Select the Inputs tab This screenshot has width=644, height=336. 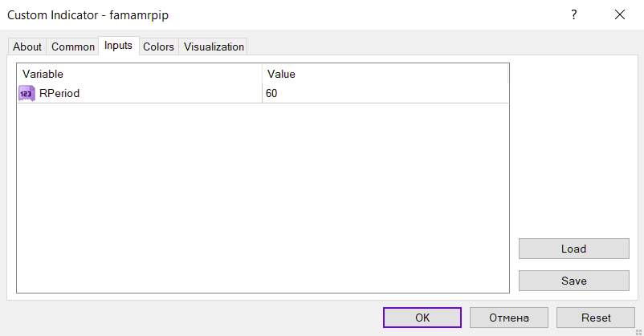118,46
